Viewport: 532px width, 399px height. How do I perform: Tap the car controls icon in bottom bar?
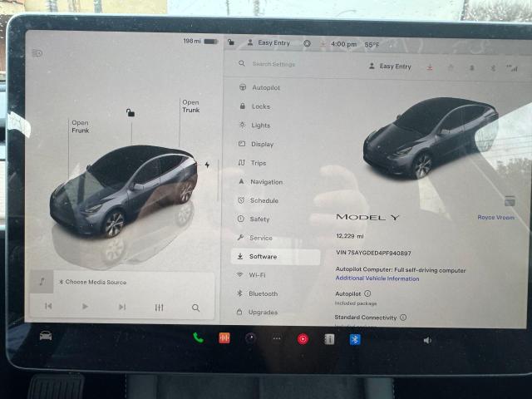[46, 336]
